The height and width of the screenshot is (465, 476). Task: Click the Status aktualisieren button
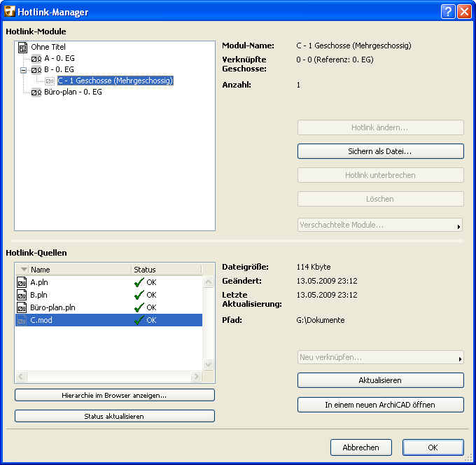[x=114, y=416]
